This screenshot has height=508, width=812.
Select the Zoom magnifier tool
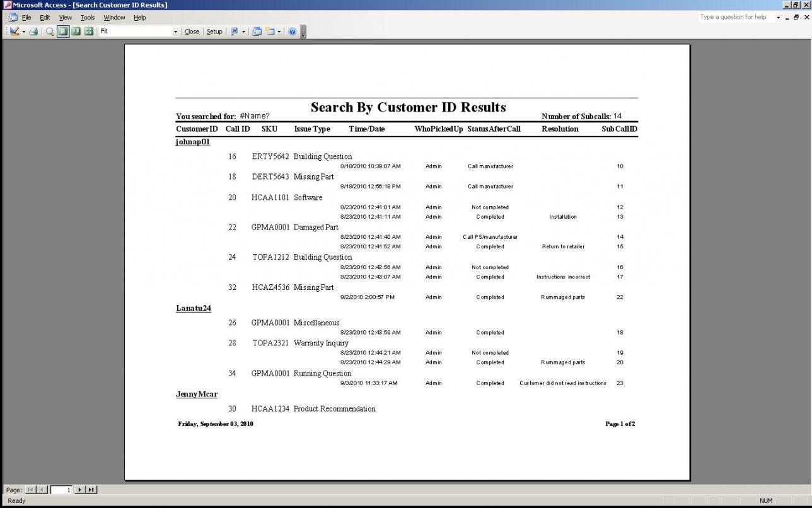(x=50, y=31)
